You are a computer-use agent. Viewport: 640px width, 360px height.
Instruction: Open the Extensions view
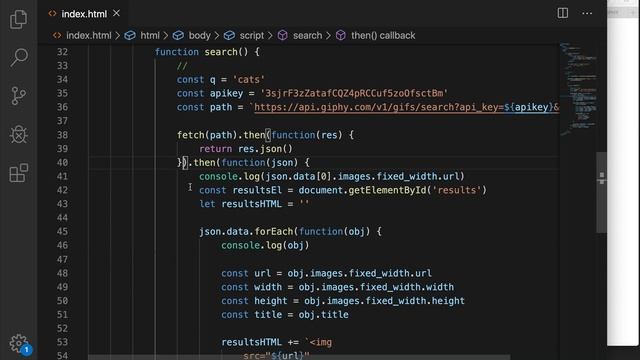(x=18, y=173)
